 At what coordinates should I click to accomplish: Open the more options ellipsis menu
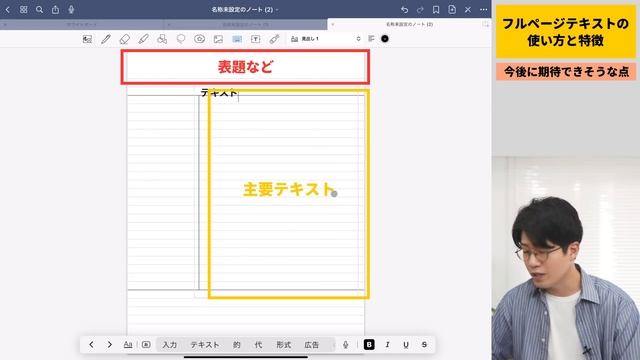484,9
